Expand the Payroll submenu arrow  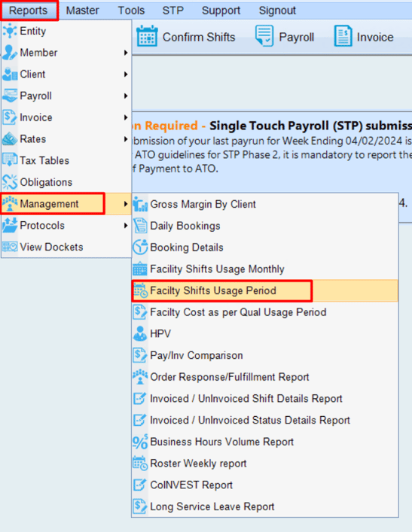(126, 96)
